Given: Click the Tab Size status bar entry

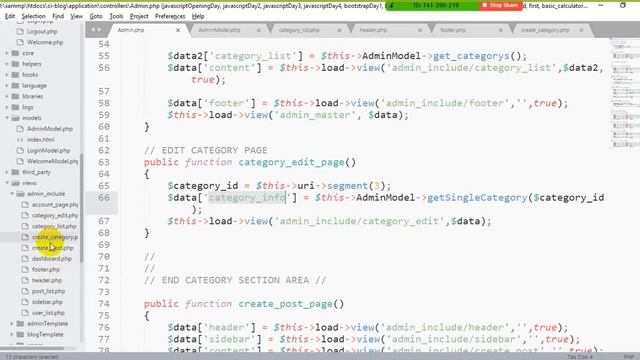Looking at the screenshot, I should tap(580, 357).
